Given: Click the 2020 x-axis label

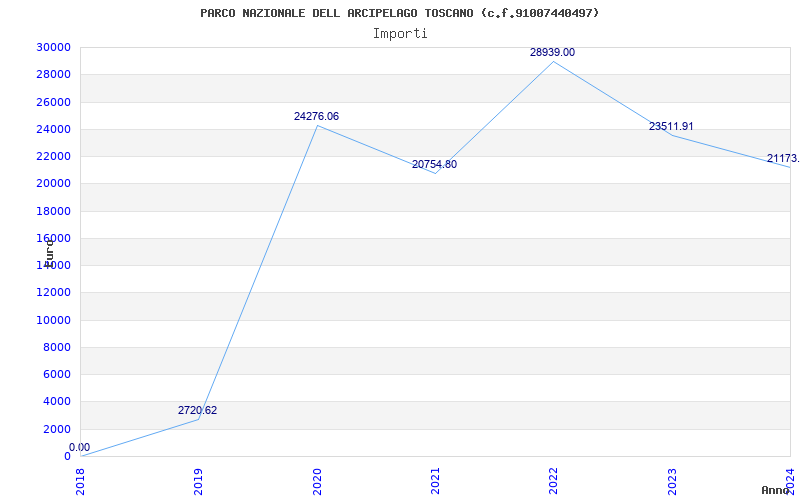Looking at the screenshot, I should (317, 482).
